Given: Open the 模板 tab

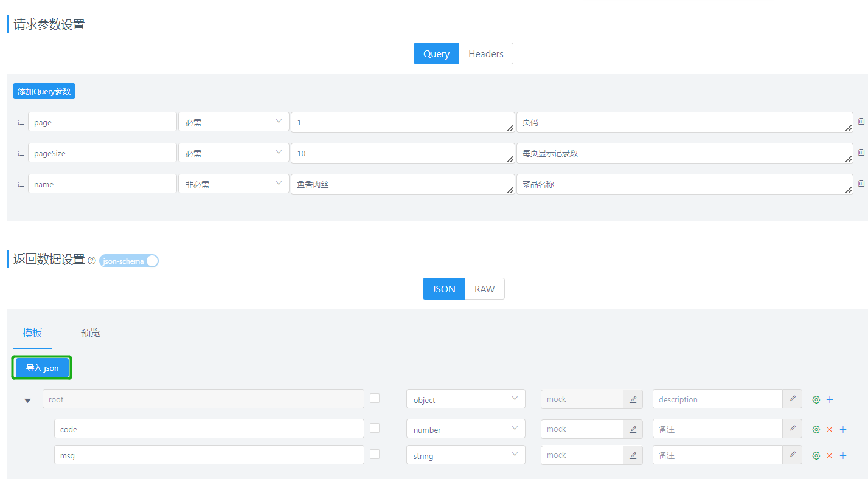Looking at the screenshot, I should pyautogui.click(x=32, y=333).
